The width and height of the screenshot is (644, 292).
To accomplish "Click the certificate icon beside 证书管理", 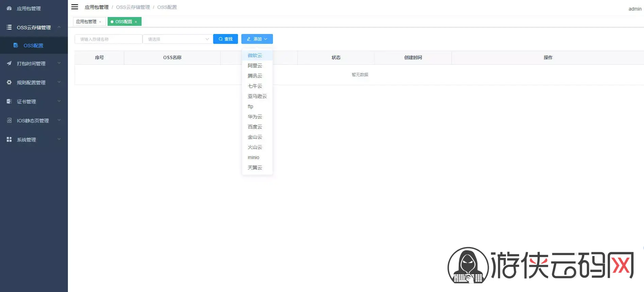I will [x=9, y=101].
